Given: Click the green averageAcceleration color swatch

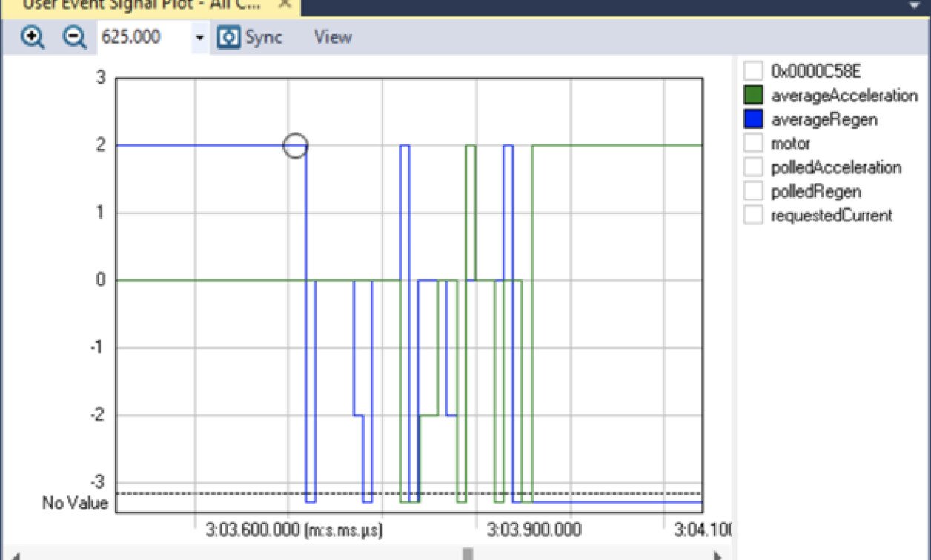Looking at the screenshot, I should pos(752,95).
